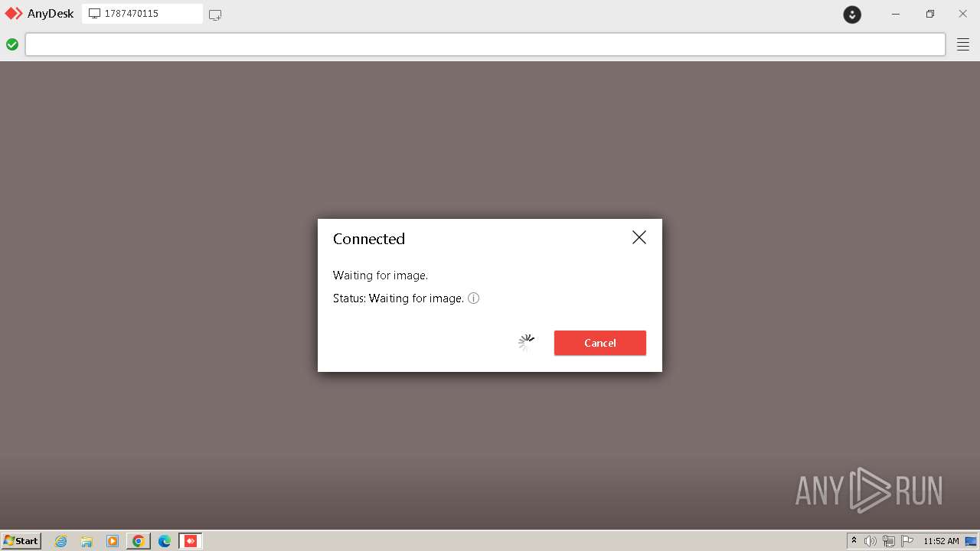The height and width of the screenshot is (551, 980).
Task: Launch Internet Explorer from taskbar
Action: point(61,541)
